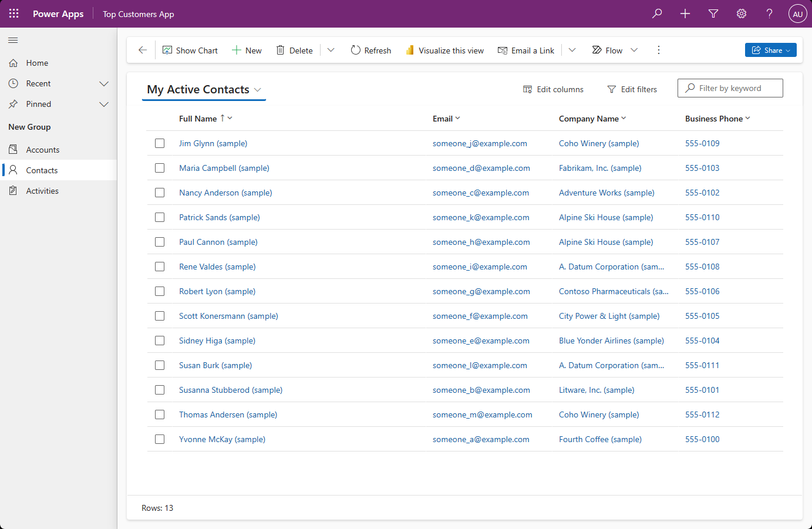The width and height of the screenshot is (812, 529).
Task: Check the row for Susan Burk
Action: pyautogui.click(x=160, y=365)
